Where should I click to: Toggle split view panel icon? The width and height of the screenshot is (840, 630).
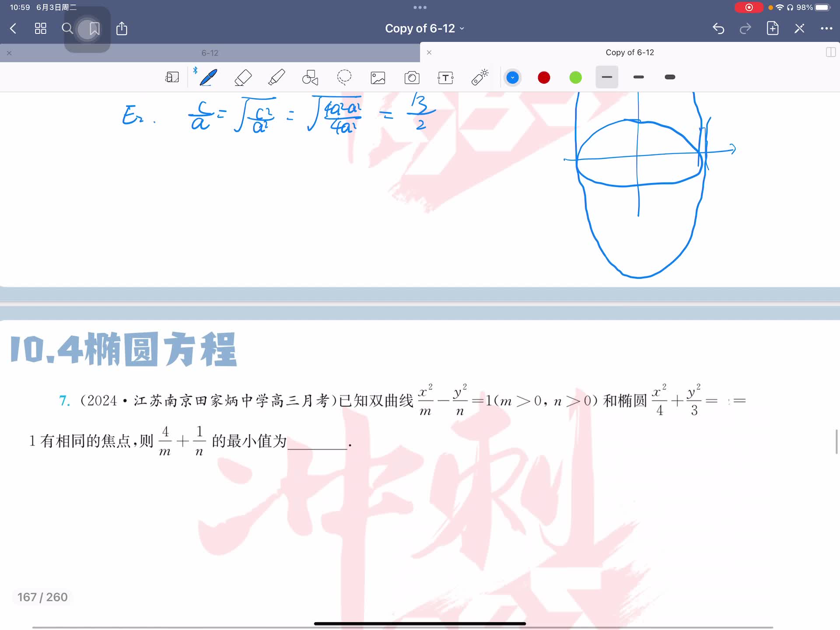pos(830,52)
